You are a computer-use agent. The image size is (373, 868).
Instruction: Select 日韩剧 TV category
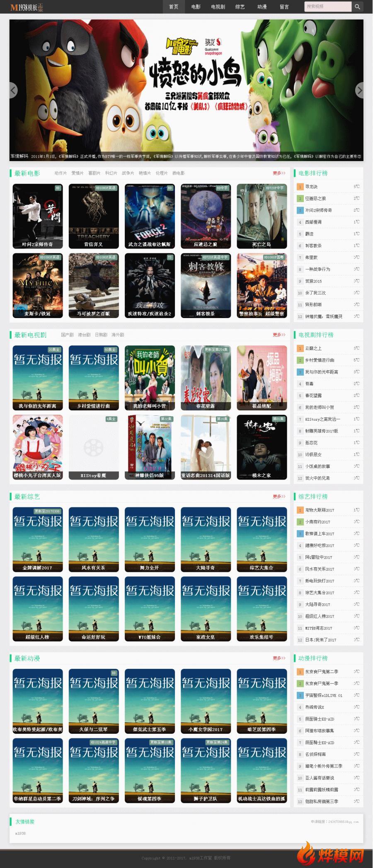pos(101,335)
